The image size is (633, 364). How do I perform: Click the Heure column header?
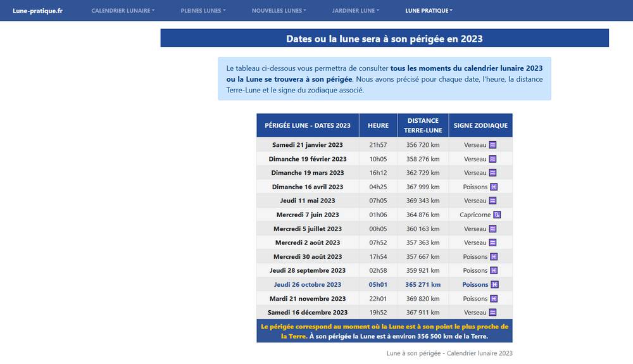pyautogui.click(x=378, y=125)
